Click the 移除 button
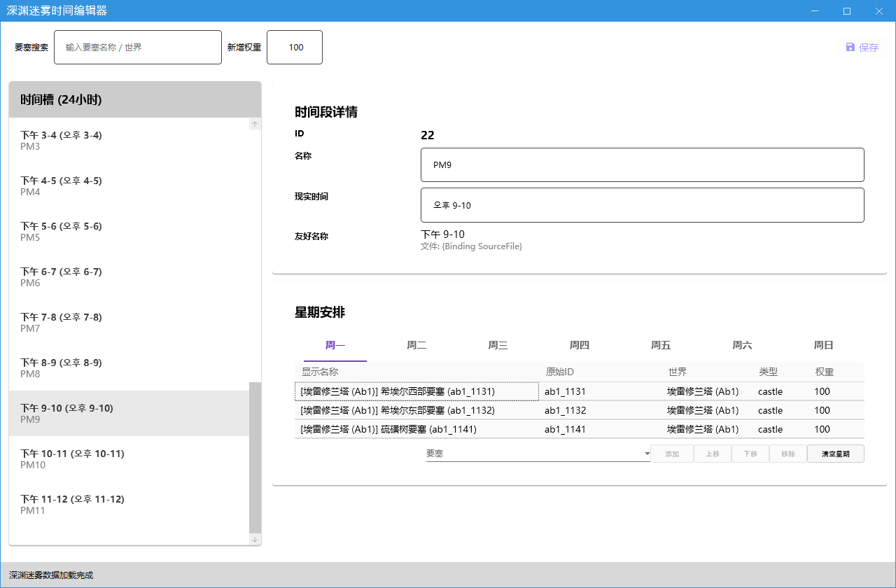 [788, 454]
